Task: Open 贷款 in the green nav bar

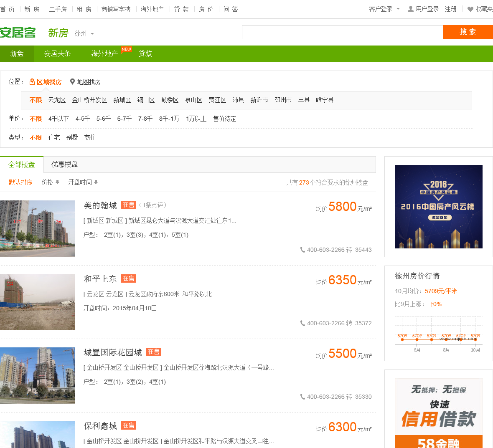Action: [x=145, y=54]
